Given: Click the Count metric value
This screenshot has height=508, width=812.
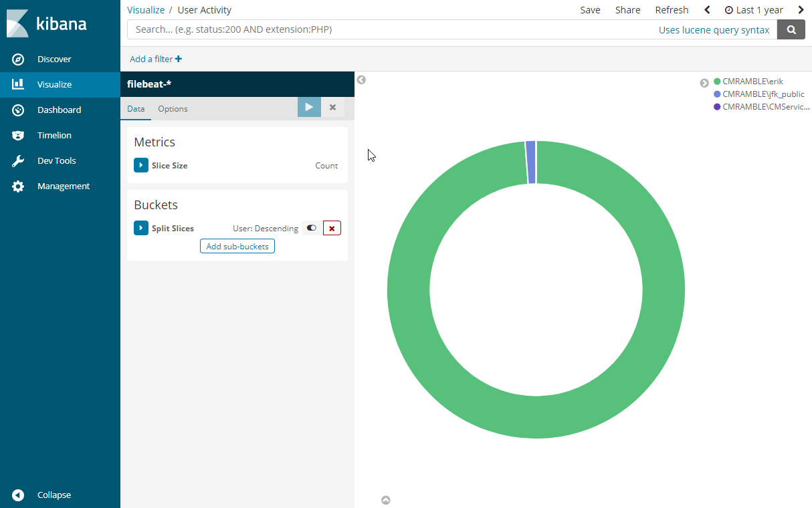Looking at the screenshot, I should (x=326, y=166).
